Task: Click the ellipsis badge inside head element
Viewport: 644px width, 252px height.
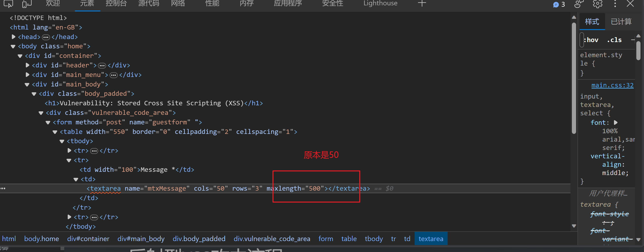Action: tap(46, 37)
